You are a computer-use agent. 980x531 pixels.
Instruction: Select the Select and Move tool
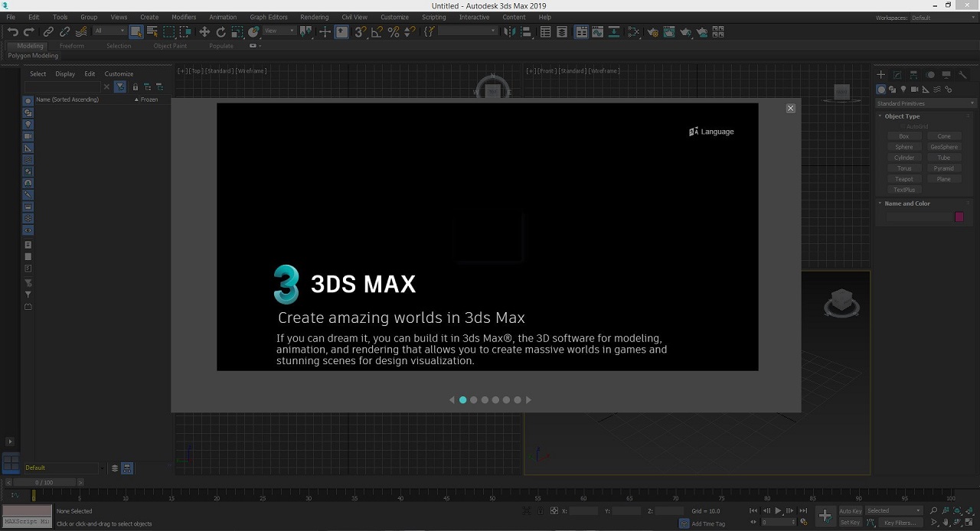(x=204, y=32)
